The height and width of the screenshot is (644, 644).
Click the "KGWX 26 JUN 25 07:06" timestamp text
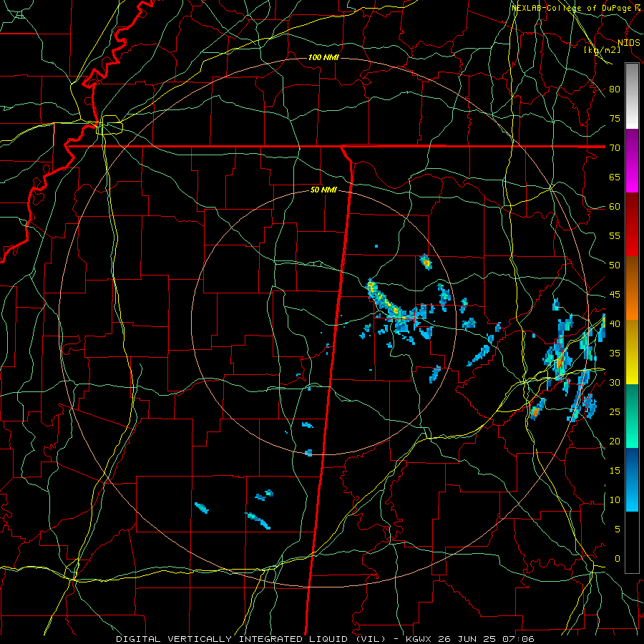[x=470, y=639]
